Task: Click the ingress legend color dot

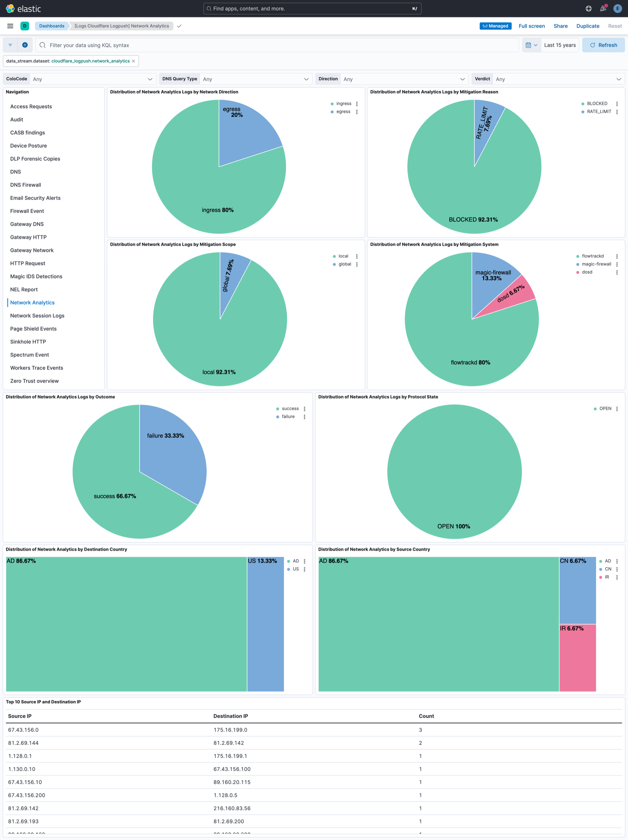Action: pyautogui.click(x=332, y=104)
